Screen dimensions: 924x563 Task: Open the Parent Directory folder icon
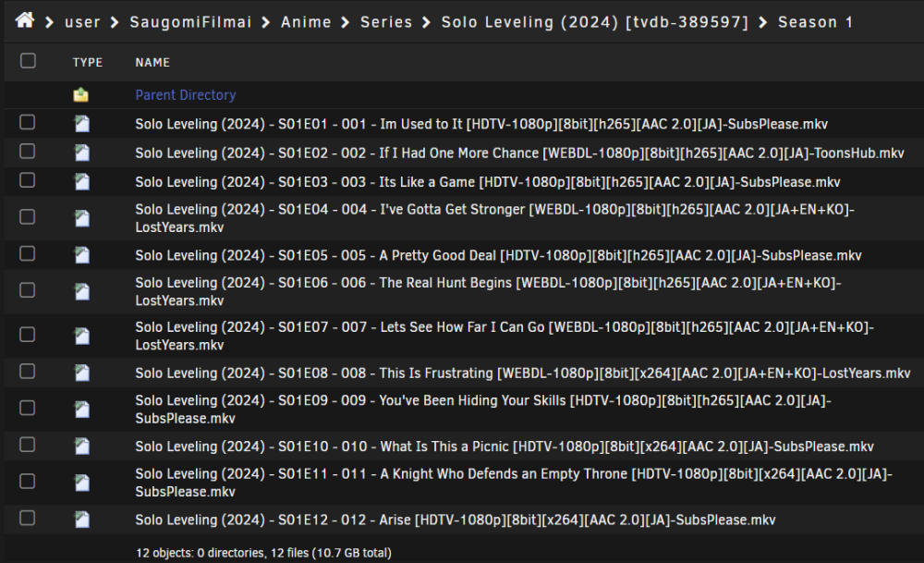click(81, 95)
